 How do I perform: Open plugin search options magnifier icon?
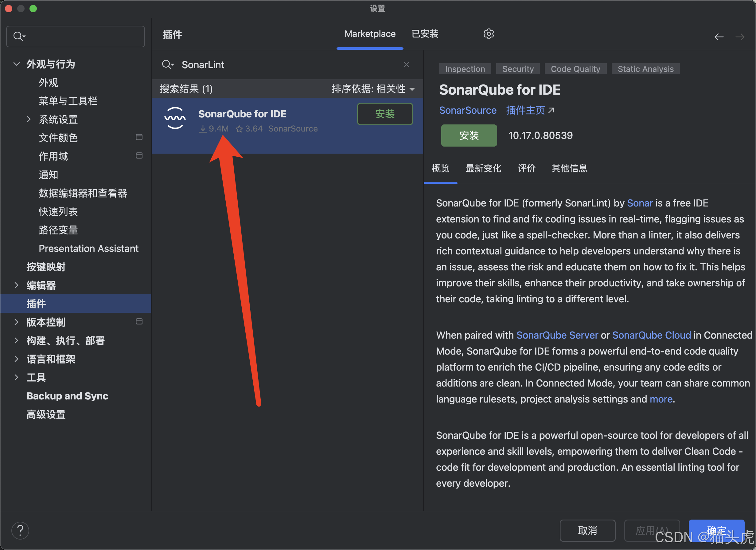pos(167,65)
